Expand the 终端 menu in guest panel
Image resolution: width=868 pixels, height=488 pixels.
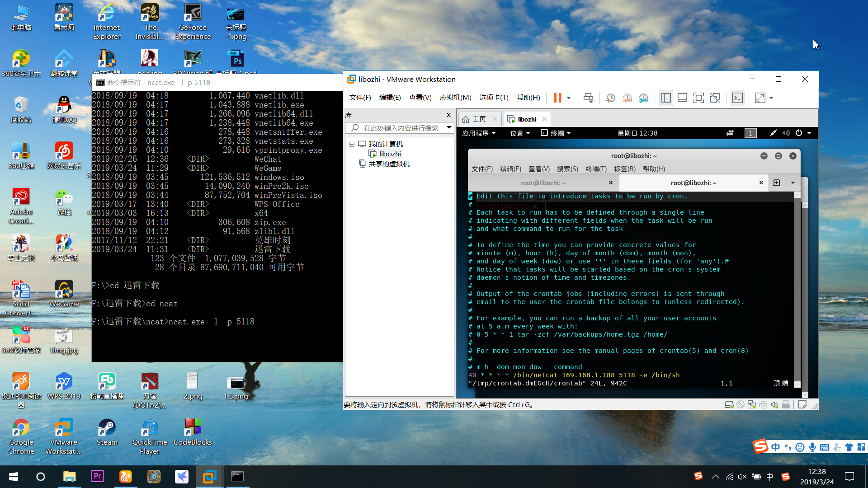tap(556, 133)
